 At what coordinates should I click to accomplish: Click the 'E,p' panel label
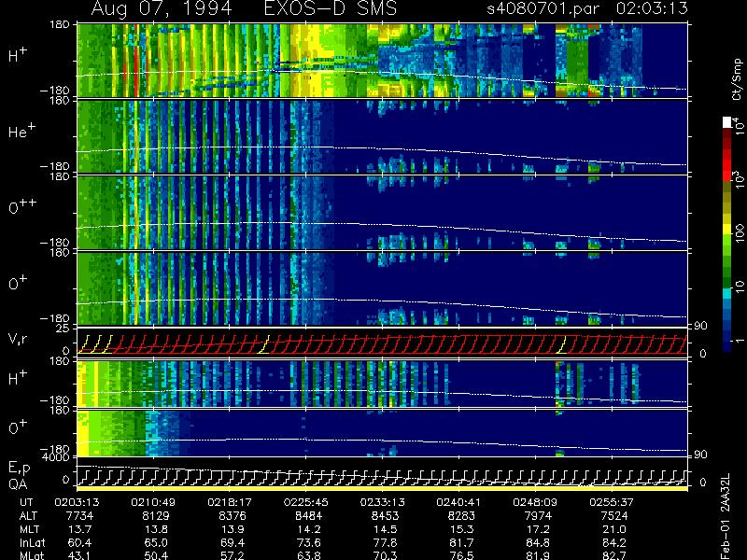(x=19, y=469)
